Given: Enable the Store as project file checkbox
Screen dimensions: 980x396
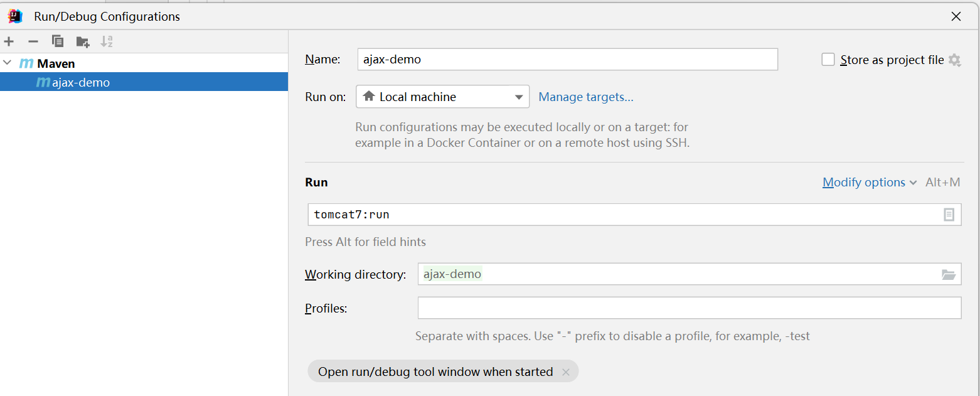Looking at the screenshot, I should [828, 60].
